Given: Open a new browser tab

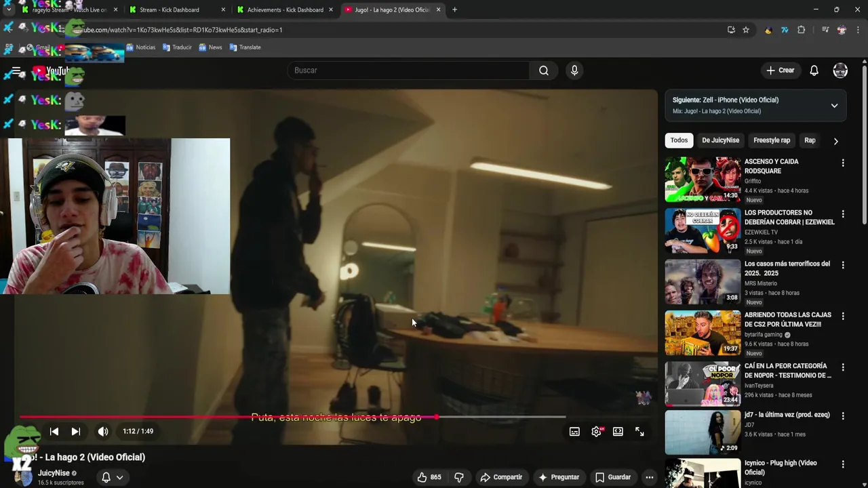Looking at the screenshot, I should click(x=454, y=9).
